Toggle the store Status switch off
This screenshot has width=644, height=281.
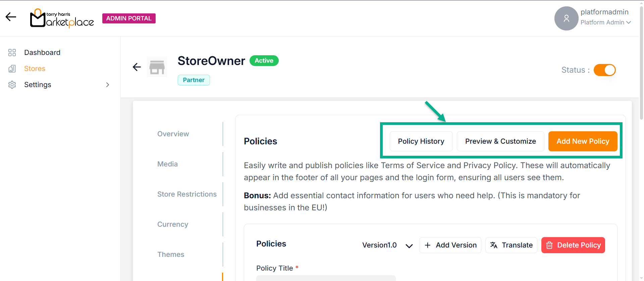pos(604,70)
